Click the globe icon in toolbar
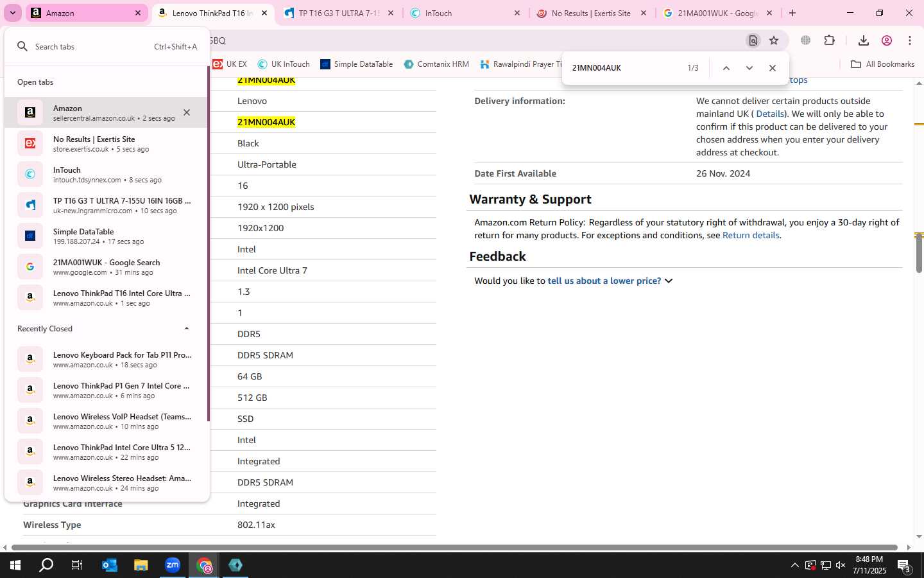The width and height of the screenshot is (924, 578). [806, 40]
